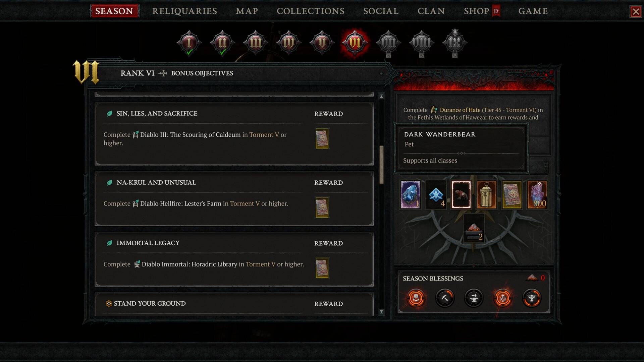Toggle the first Season Blessing urn
Image resolution: width=644 pixels, height=362 pixels.
pos(416,298)
